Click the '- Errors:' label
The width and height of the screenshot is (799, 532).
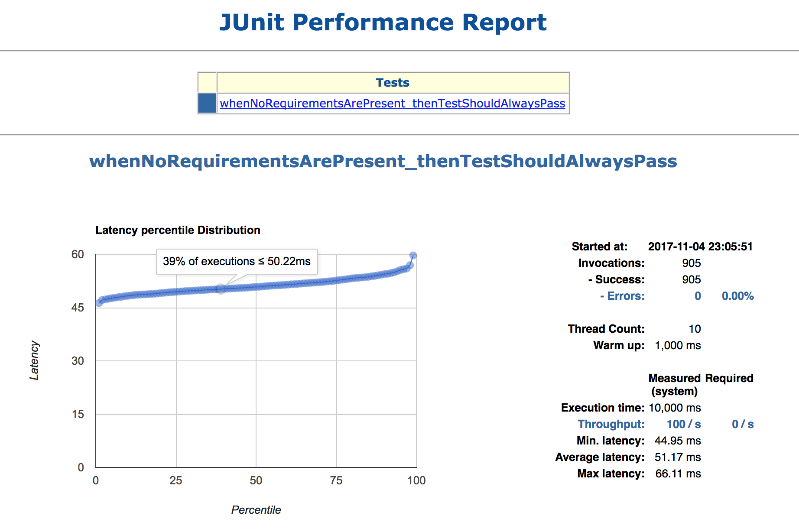(x=622, y=296)
